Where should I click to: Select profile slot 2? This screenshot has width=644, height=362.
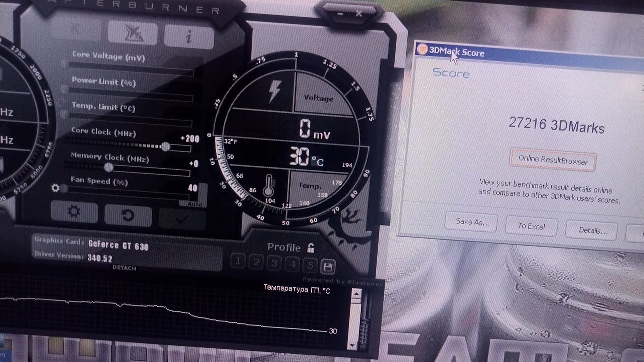click(x=256, y=262)
